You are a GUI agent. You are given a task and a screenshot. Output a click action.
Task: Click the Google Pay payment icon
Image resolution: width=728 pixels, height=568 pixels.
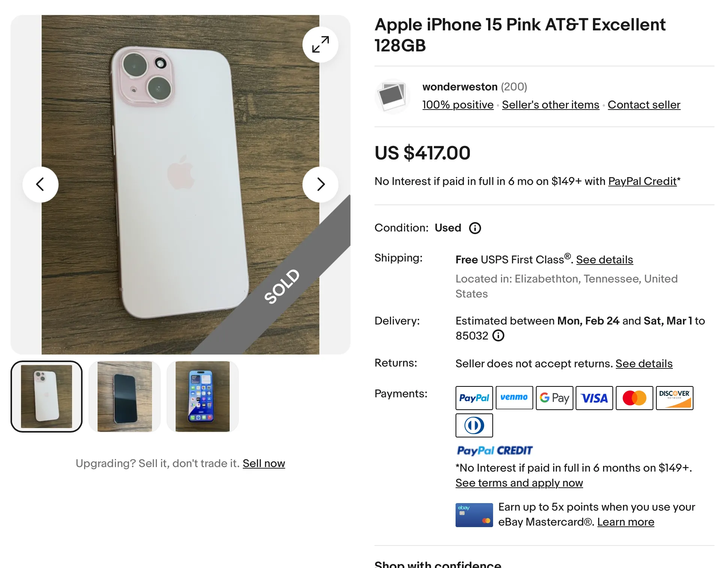click(x=554, y=398)
